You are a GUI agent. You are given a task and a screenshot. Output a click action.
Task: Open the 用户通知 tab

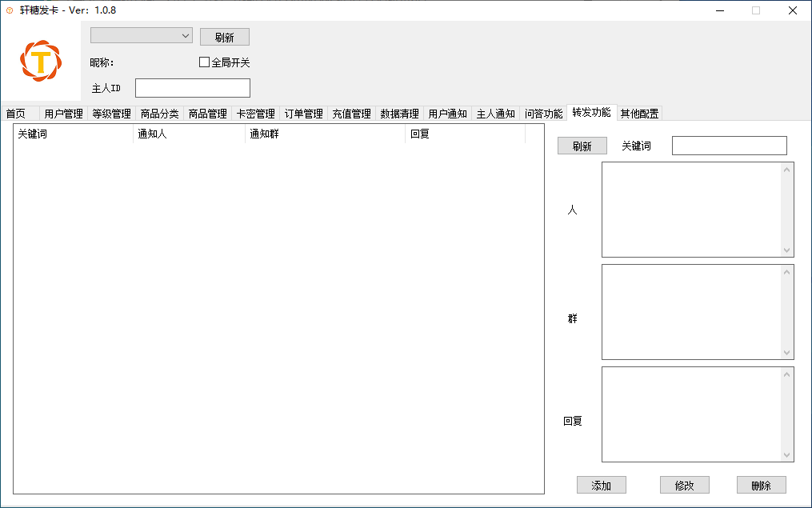448,114
